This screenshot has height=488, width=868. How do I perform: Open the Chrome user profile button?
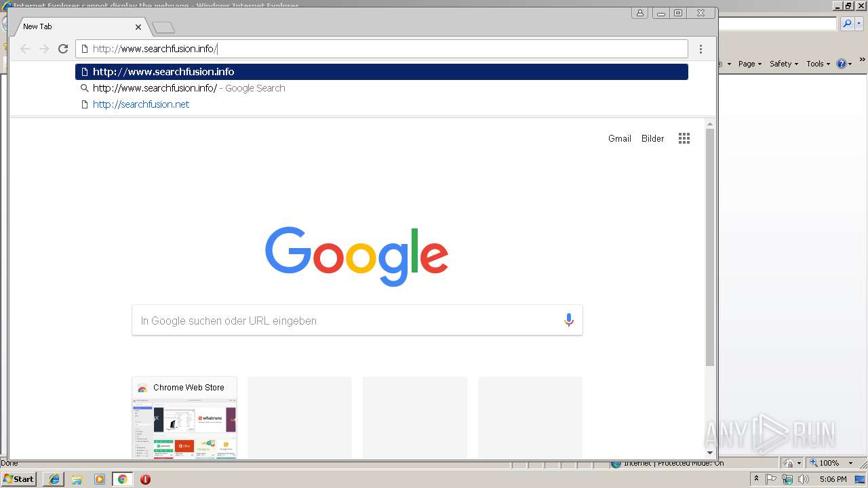coord(639,13)
